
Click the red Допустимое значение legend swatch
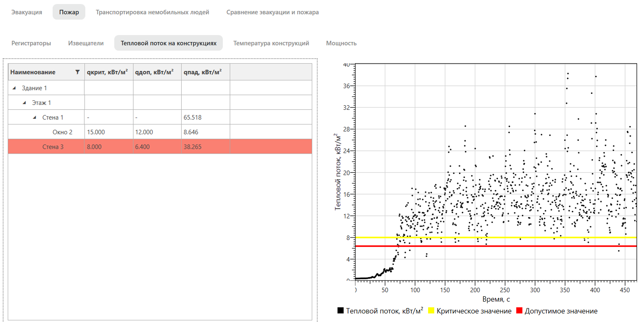pyautogui.click(x=519, y=311)
